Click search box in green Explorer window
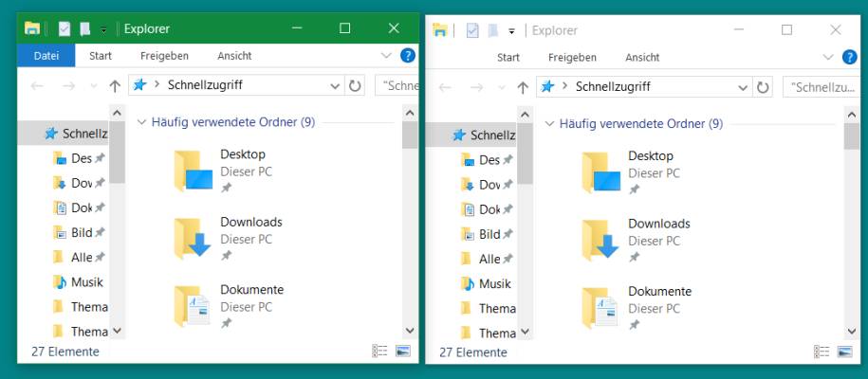Image resolution: width=868 pixels, height=379 pixels. (397, 86)
